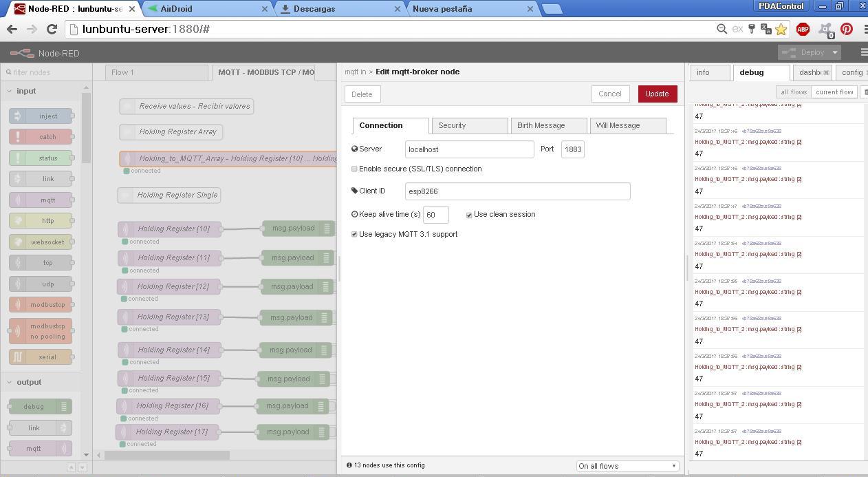Expand all palette categories down arrow

(x=82, y=467)
